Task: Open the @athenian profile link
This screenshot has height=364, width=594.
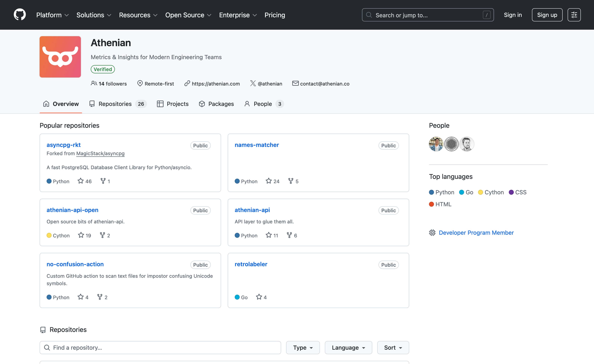Action: coord(270,84)
